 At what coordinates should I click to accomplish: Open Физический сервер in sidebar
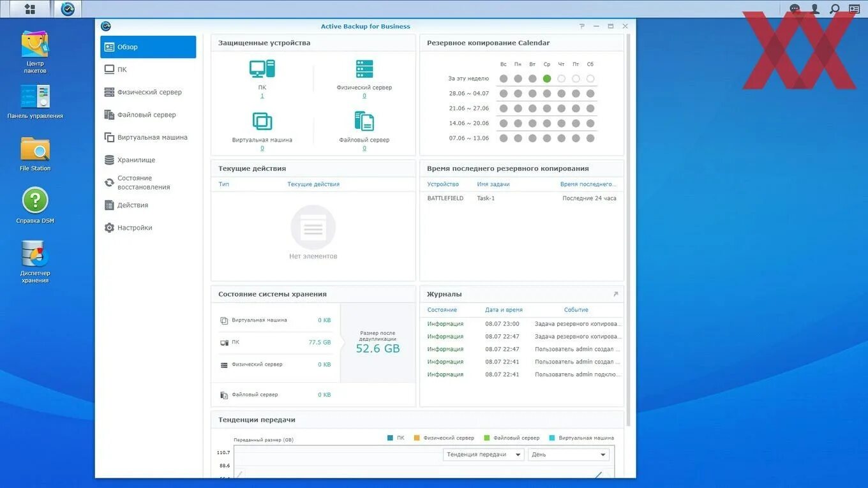148,92
